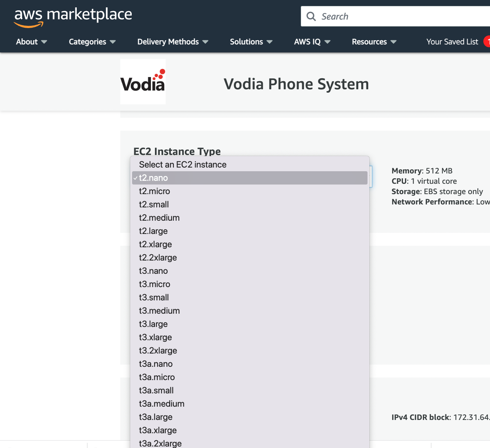490x448 pixels.
Task: Expand the AWS IQ dropdown
Action: pyautogui.click(x=312, y=42)
